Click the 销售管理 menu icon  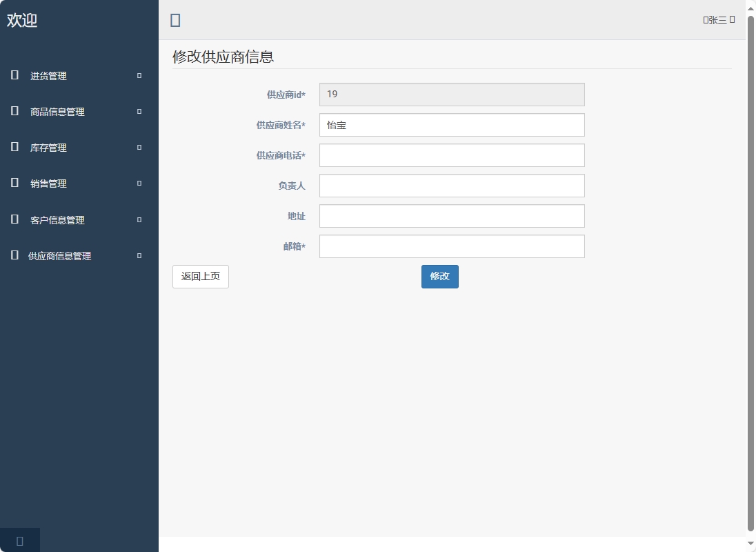pyautogui.click(x=14, y=183)
